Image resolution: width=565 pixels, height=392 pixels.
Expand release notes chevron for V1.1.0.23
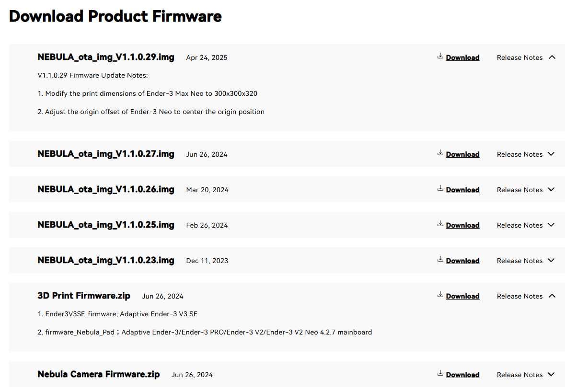[551, 261]
